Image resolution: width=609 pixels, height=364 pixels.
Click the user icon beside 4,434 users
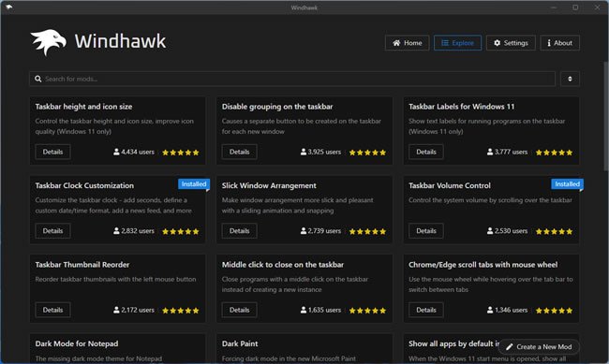pyautogui.click(x=116, y=152)
